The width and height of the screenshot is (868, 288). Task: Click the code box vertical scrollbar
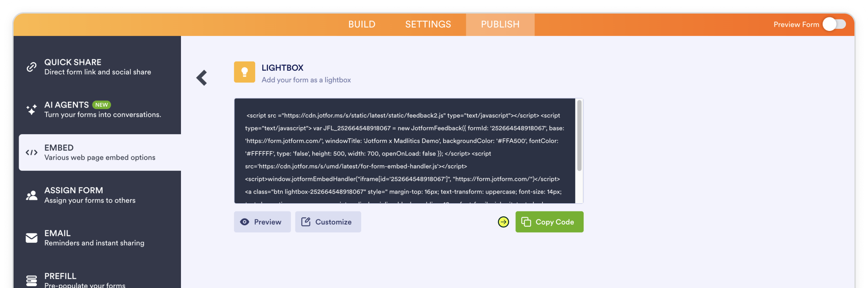tap(579, 136)
